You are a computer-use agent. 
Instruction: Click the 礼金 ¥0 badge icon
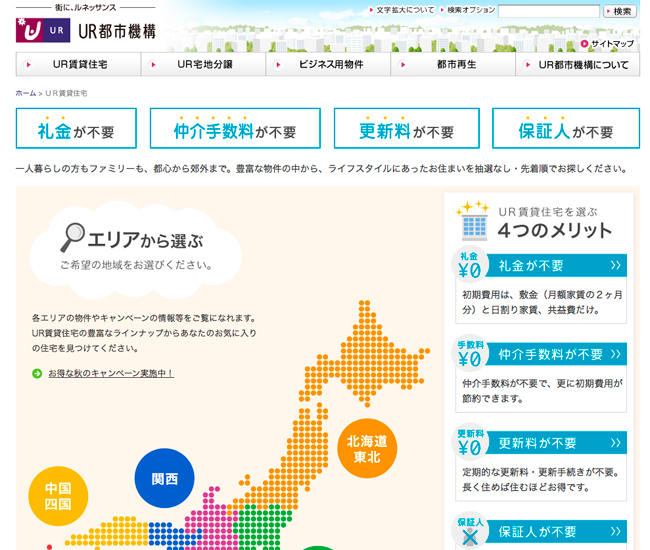coord(469,265)
